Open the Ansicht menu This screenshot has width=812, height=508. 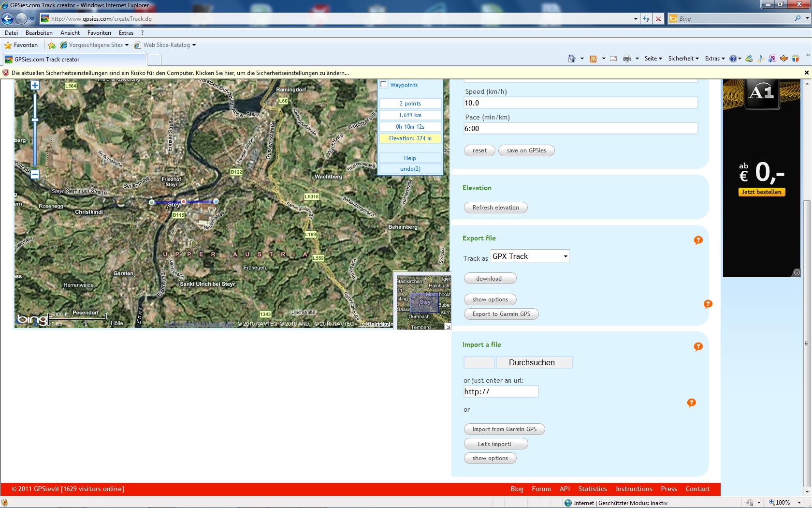(x=70, y=33)
